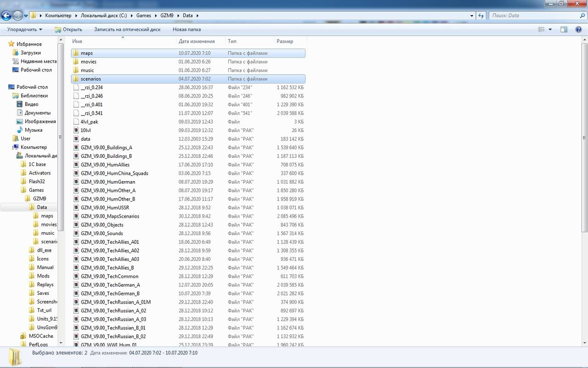Click the Forward navigation arrow button
The width and height of the screenshot is (588, 368).
point(17,16)
